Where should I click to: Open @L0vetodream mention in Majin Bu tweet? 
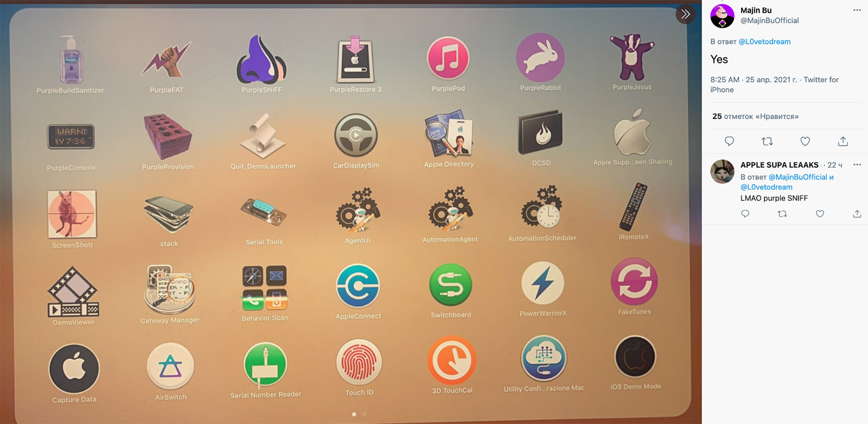[764, 42]
